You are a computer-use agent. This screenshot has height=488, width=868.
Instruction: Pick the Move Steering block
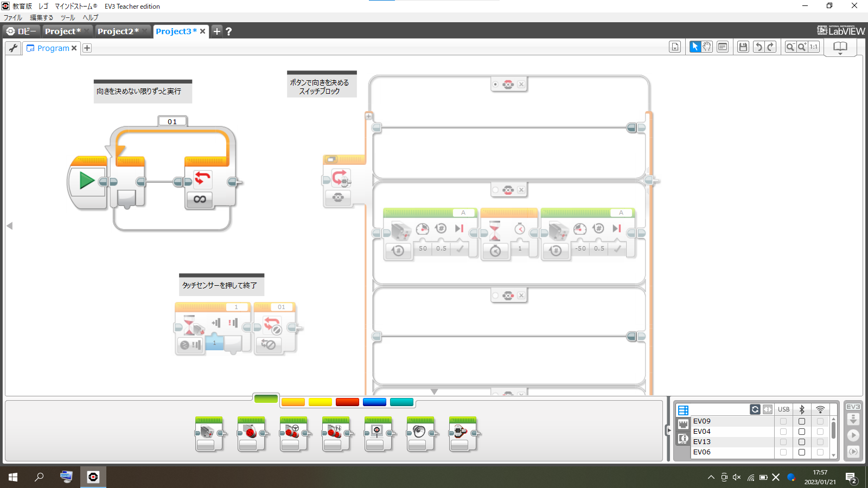(293, 434)
